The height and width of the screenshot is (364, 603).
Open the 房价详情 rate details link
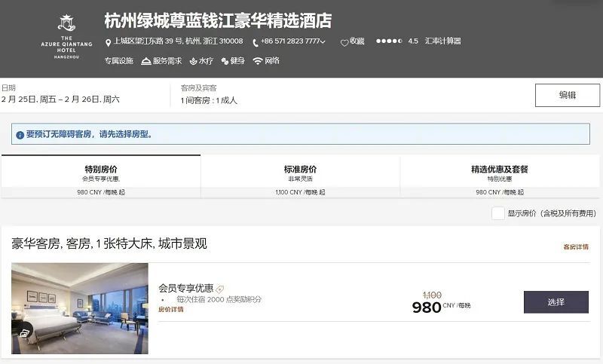(x=171, y=310)
